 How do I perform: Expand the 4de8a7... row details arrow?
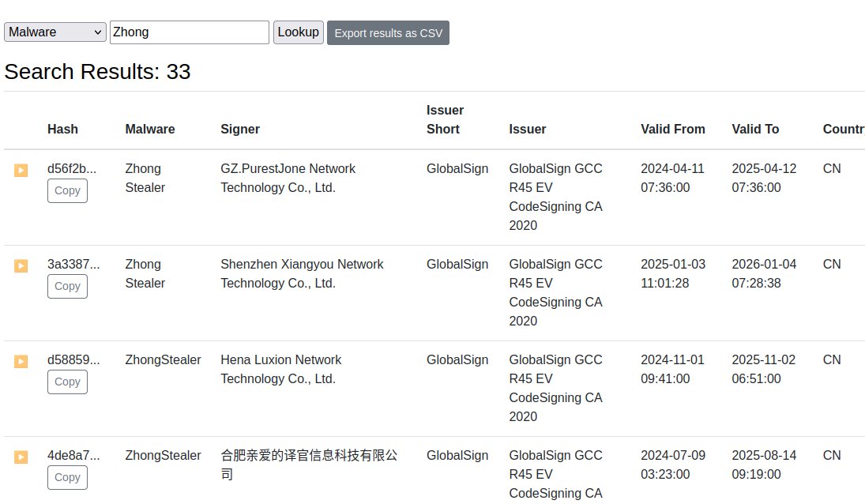pyautogui.click(x=21, y=457)
